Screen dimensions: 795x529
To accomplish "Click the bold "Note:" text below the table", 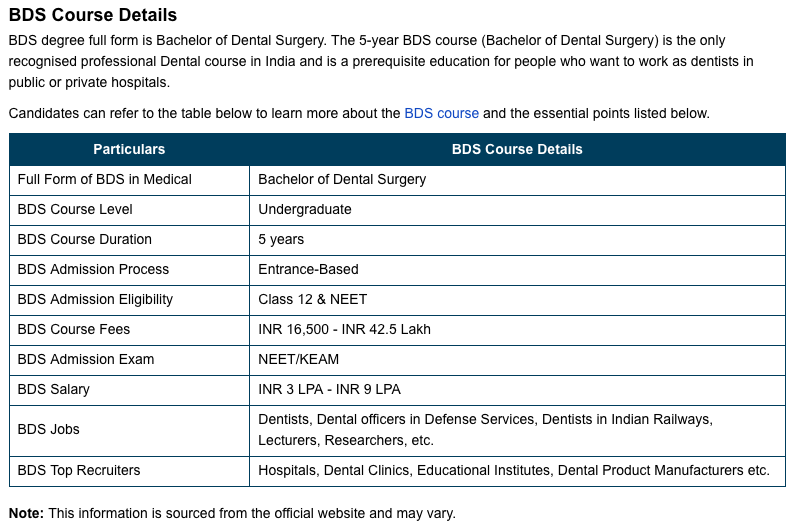I will pyautogui.click(x=26, y=513).
